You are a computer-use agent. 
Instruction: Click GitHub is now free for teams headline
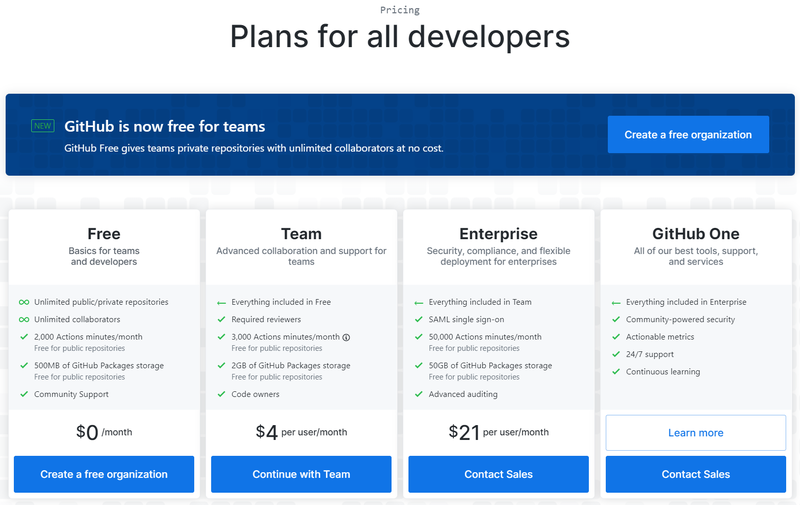coord(165,127)
